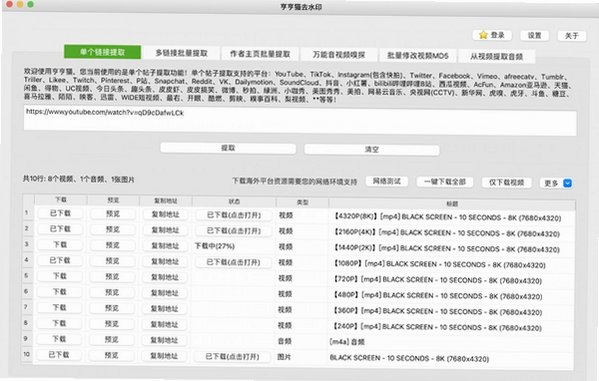This screenshot has width=599, height=381.
Task: Copy address of 4320P(8K) row
Action: (x=165, y=214)
